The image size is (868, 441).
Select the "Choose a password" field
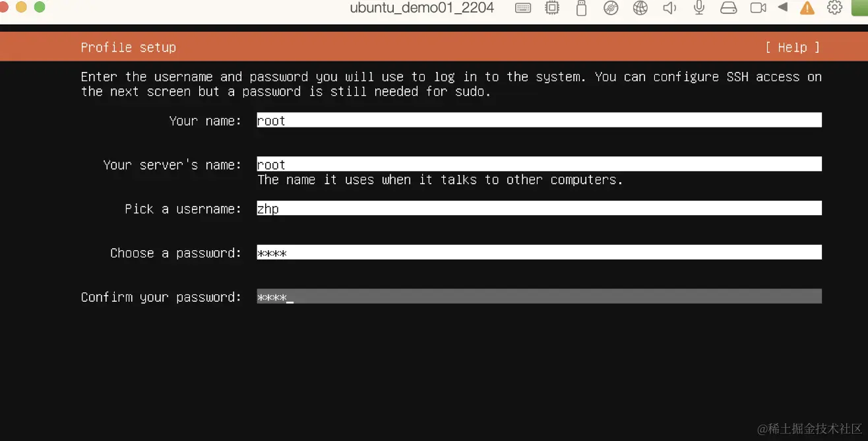540,253
